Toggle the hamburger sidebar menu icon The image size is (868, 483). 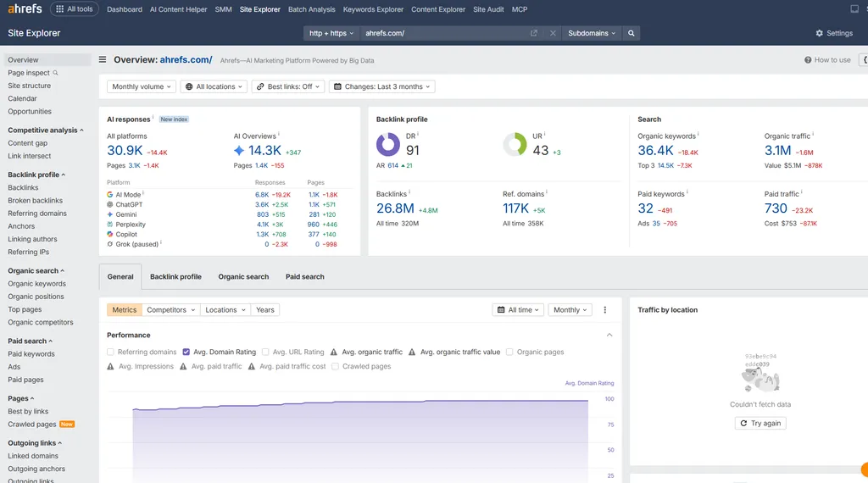(x=103, y=59)
